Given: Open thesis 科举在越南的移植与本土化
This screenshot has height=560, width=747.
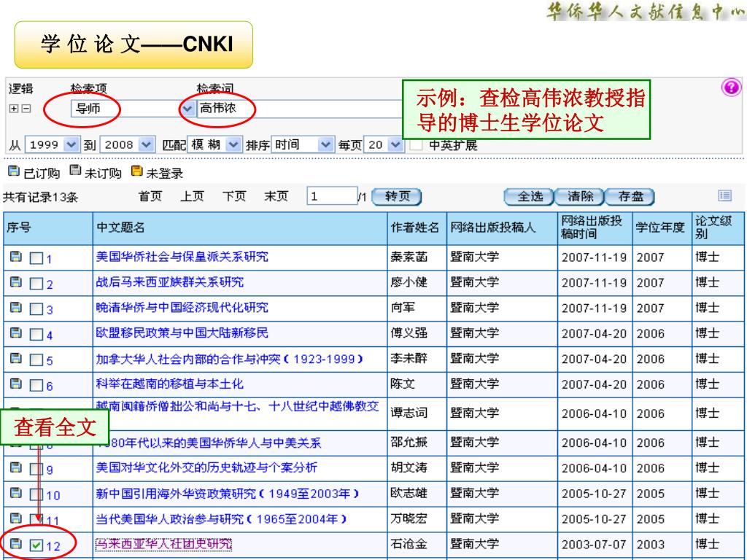Looking at the screenshot, I should pos(169,384).
